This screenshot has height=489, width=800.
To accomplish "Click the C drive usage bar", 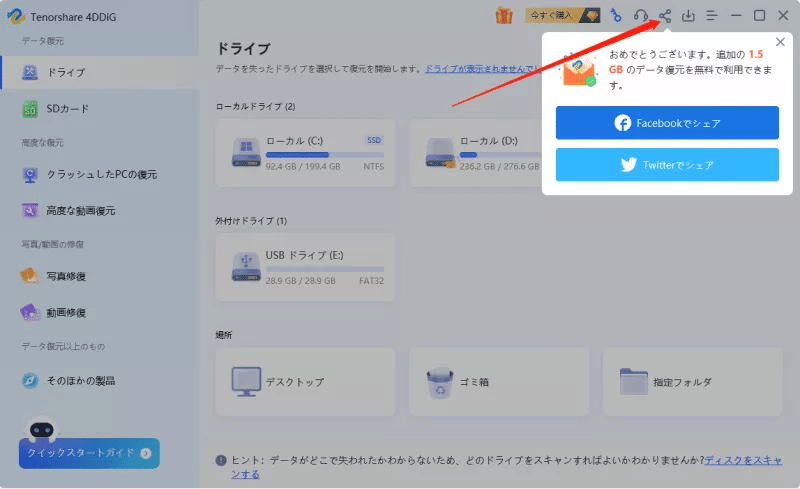I will point(324,154).
